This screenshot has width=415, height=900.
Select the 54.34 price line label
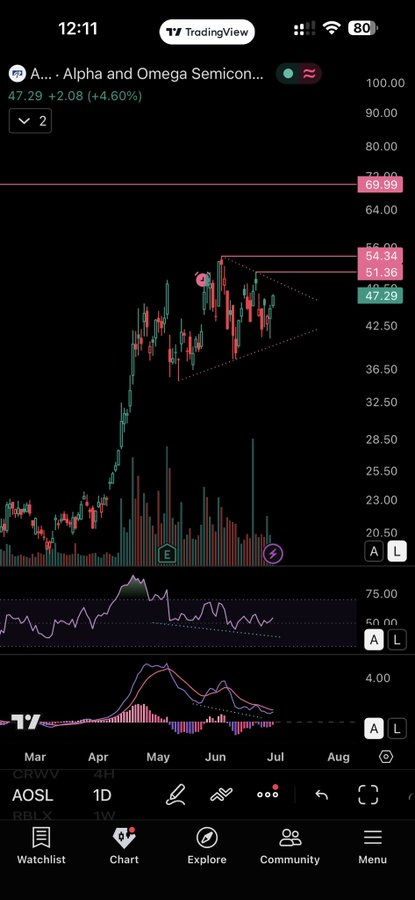pos(380,256)
